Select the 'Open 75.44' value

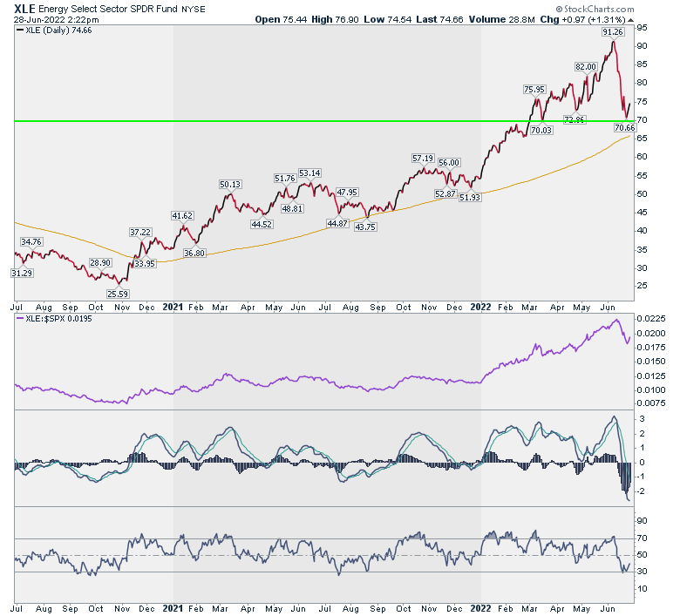click(x=281, y=19)
